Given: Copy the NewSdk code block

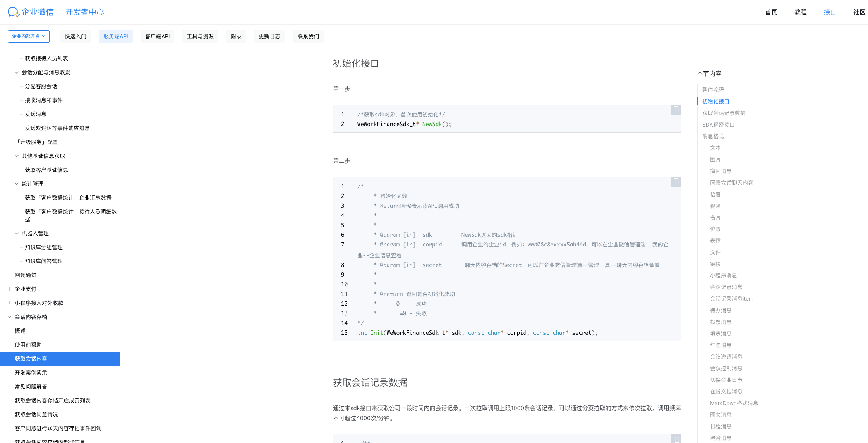Looking at the screenshot, I should coord(676,110).
